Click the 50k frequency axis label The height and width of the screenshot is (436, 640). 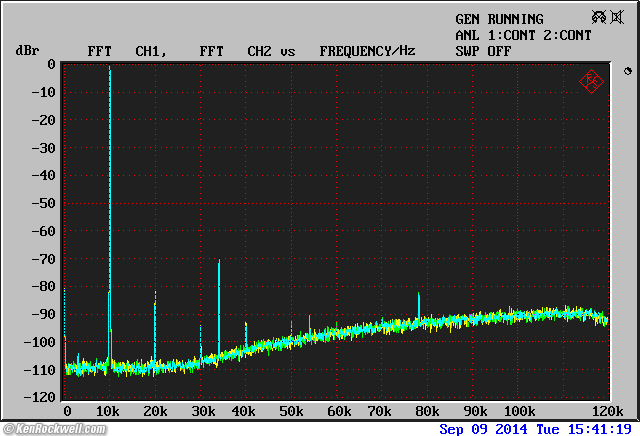[x=291, y=411]
